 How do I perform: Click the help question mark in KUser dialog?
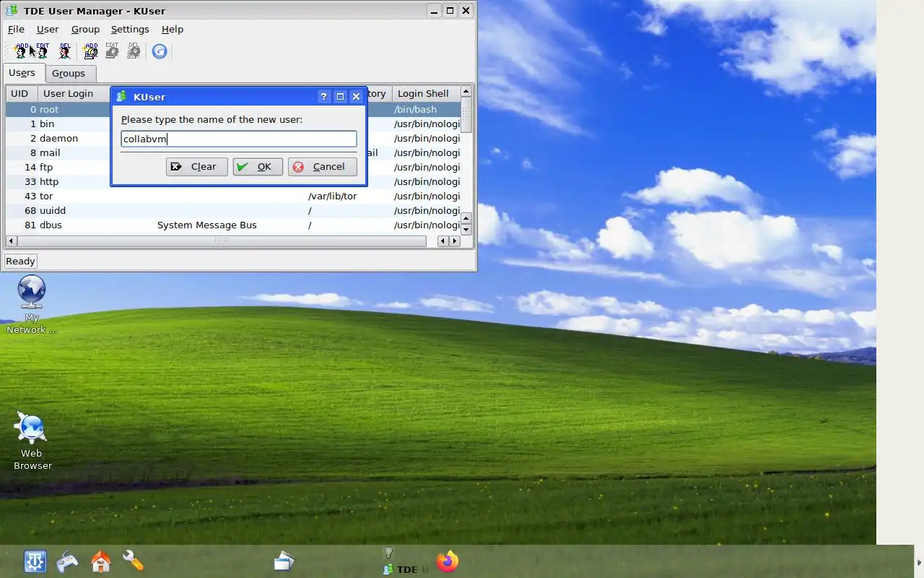click(324, 96)
